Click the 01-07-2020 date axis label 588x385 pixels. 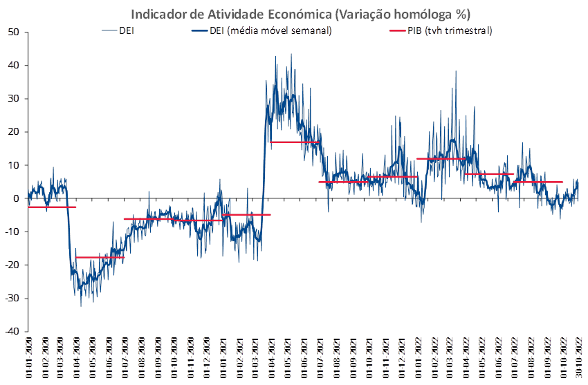pyautogui.click(x=125, y=357)
